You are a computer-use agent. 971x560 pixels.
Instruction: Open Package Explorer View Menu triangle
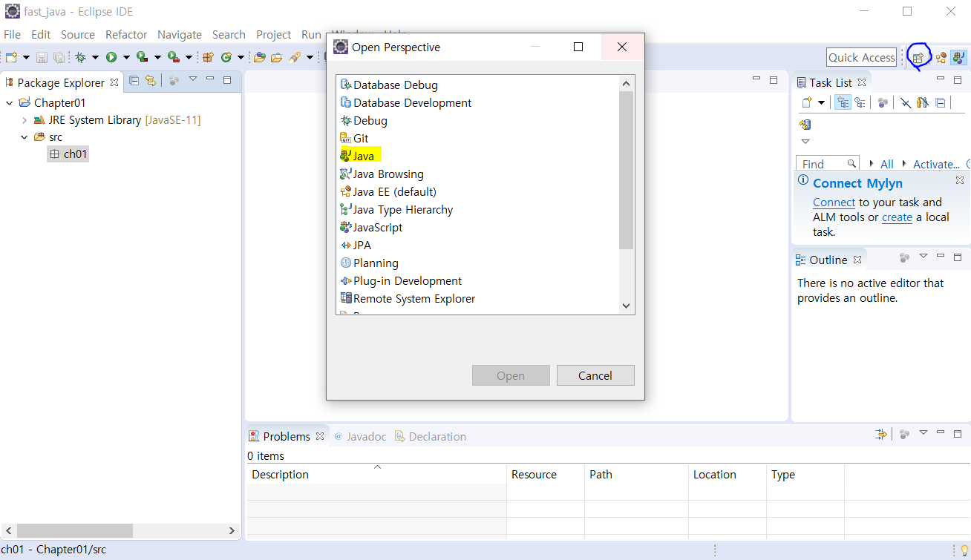point(193,79)
